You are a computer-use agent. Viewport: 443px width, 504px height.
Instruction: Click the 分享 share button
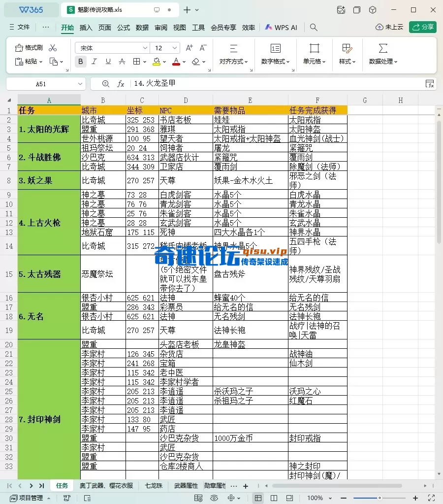click(x=423, y=28)
